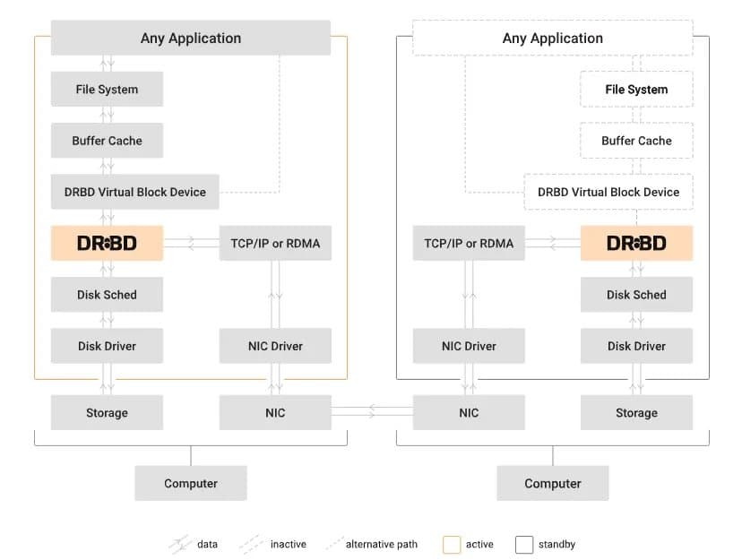Click the standby DRBD block on the right

636,243
